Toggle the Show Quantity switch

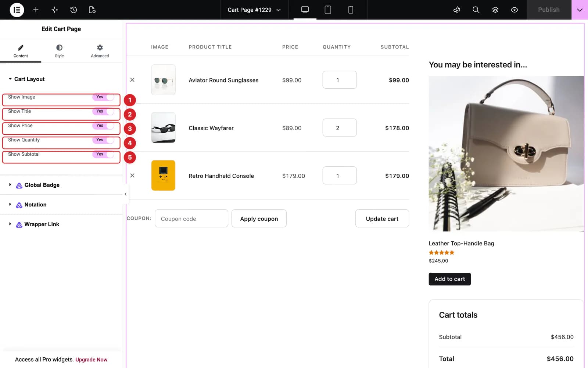pos(103,140)
